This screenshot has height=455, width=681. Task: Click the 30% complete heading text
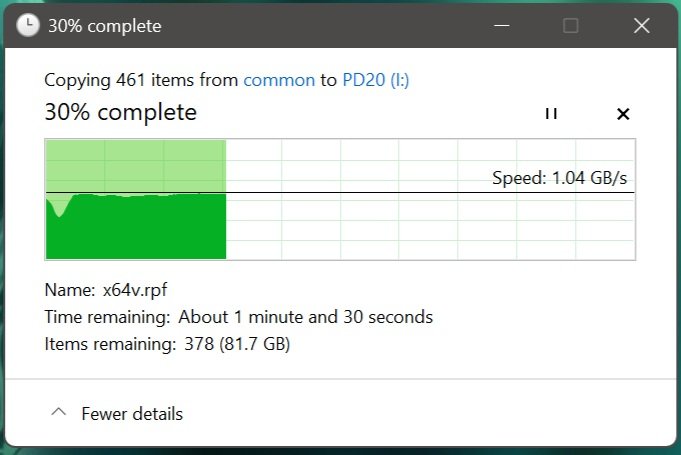pos(121,112)
